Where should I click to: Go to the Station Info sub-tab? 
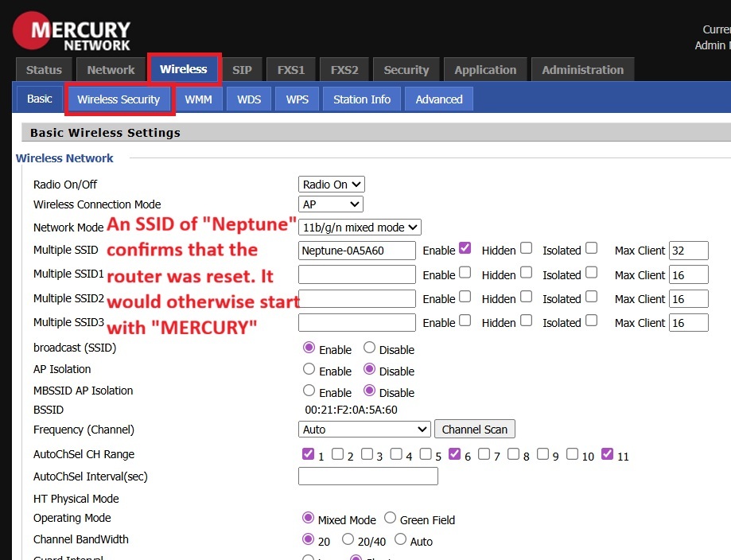[362, 99]
